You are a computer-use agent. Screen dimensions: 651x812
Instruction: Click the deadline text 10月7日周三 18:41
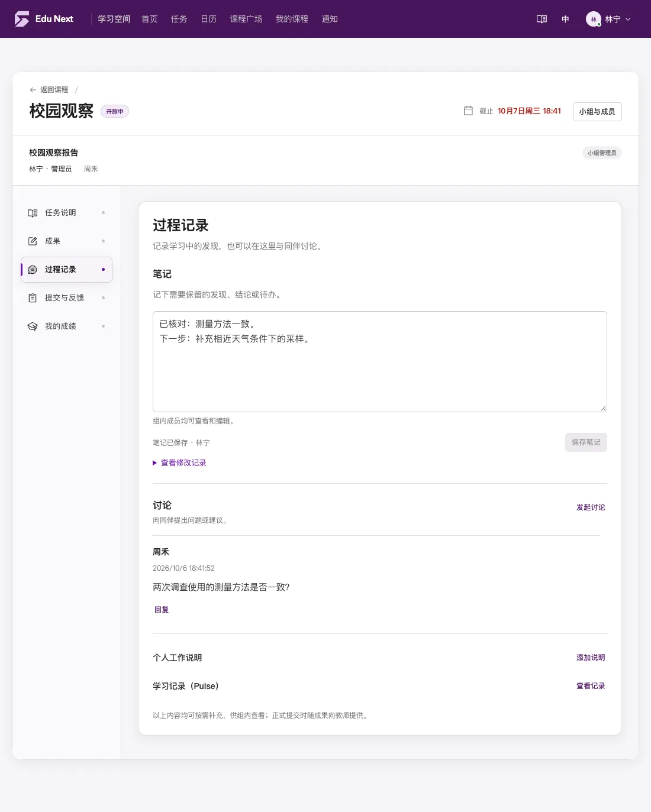pos(529,111)
